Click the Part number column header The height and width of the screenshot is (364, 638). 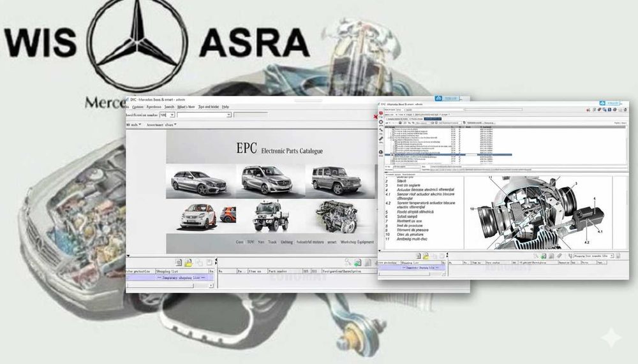coord(285,271)
